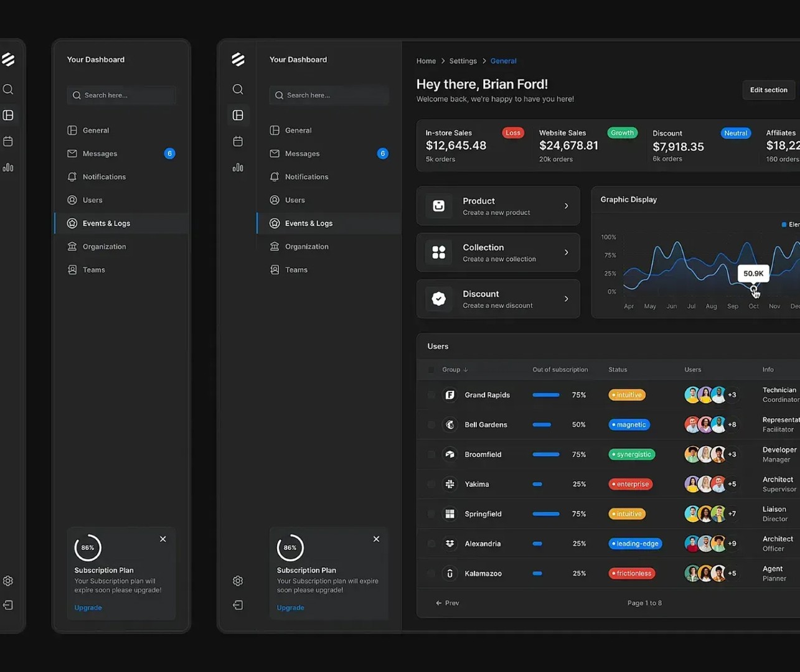The height and width of the screenshot is (672, 800).
Task: Open the calendar icon in the main icon rail
Action: click(238, 141)
